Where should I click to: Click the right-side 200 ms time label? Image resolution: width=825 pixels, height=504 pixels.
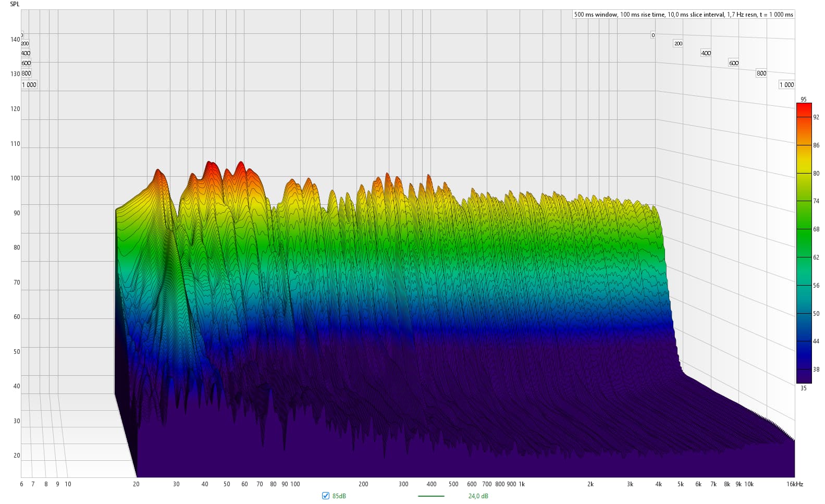(x=678, y=43)
